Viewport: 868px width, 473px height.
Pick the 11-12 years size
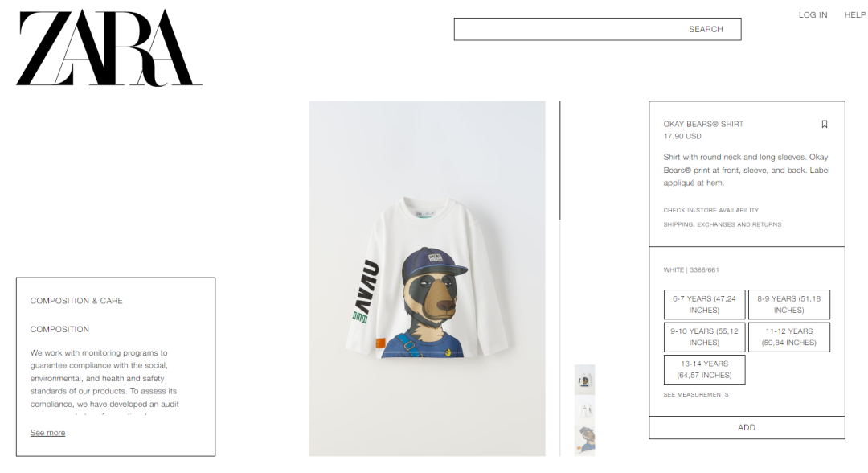789,337
